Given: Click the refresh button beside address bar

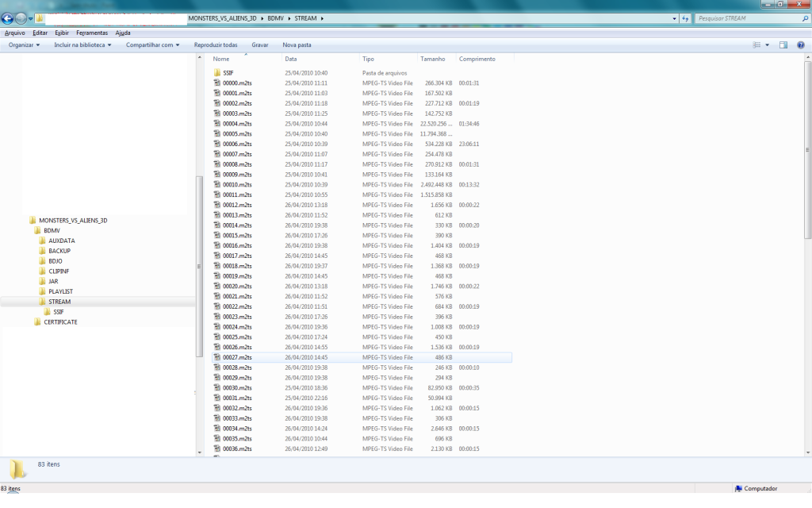Looking at the screenshot, I should (x=686, y=18).
